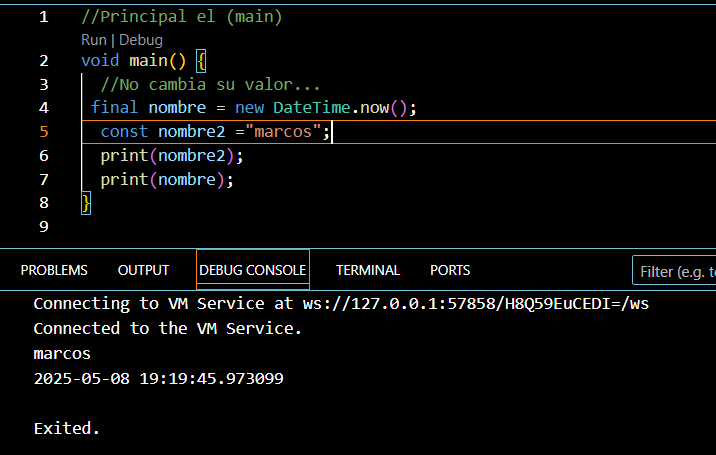716x455 pixels.
Task: Click the Debug code lens above main
Action: pos(140,40)
